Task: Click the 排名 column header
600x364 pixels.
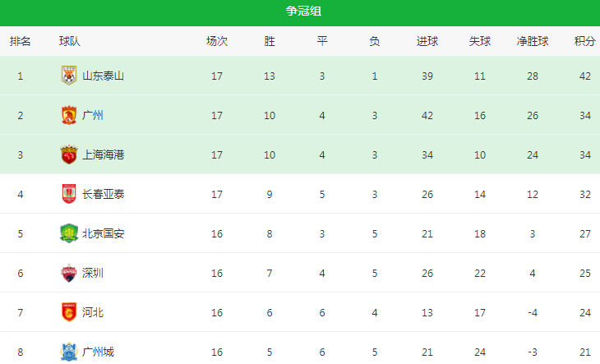Action: click(x=21, y=41)
